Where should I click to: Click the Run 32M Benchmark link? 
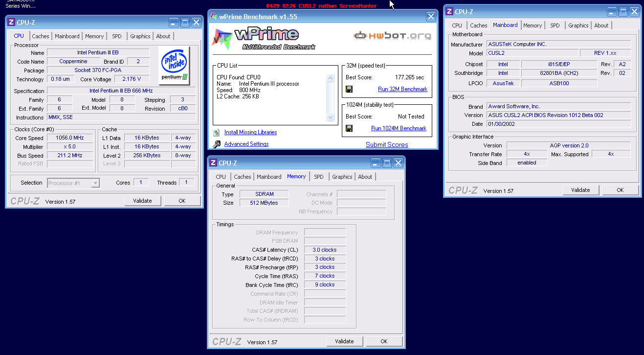click(x=402, y=89)
